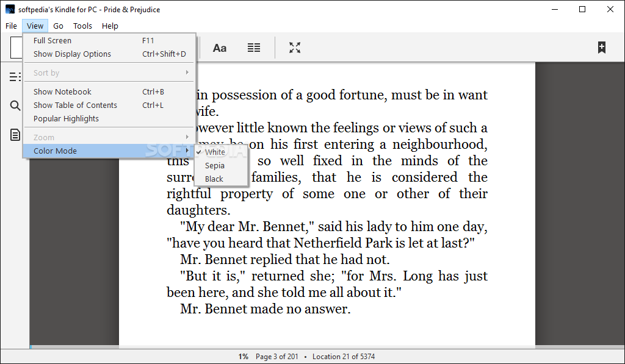Minimize the Kindle for PC window

coord(555,10)
